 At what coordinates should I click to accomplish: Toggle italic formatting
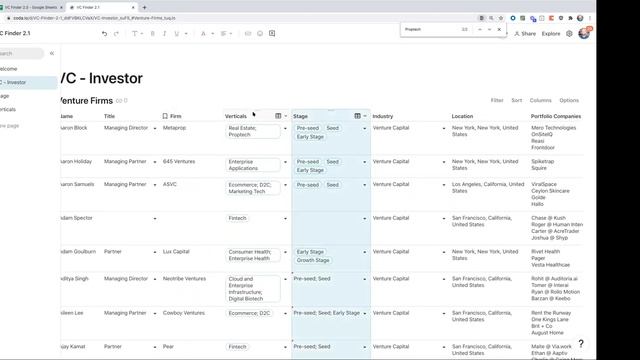pyautogui.click(x=164, y=33)
